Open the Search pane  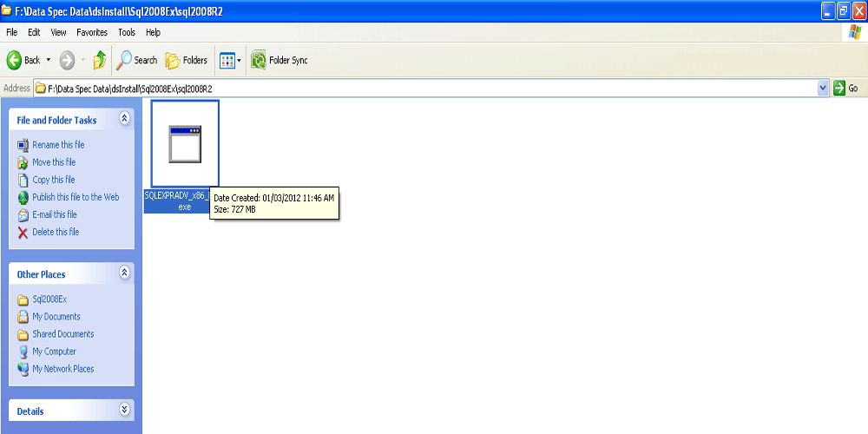coord(137,60)
